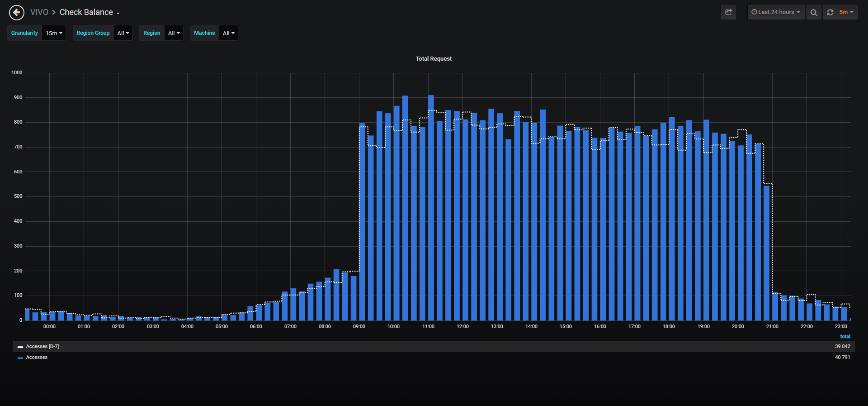Viewport: 868px width, 406px height.
Task: Open the Last 24 hours time picker
Action: tap(776, 12)
